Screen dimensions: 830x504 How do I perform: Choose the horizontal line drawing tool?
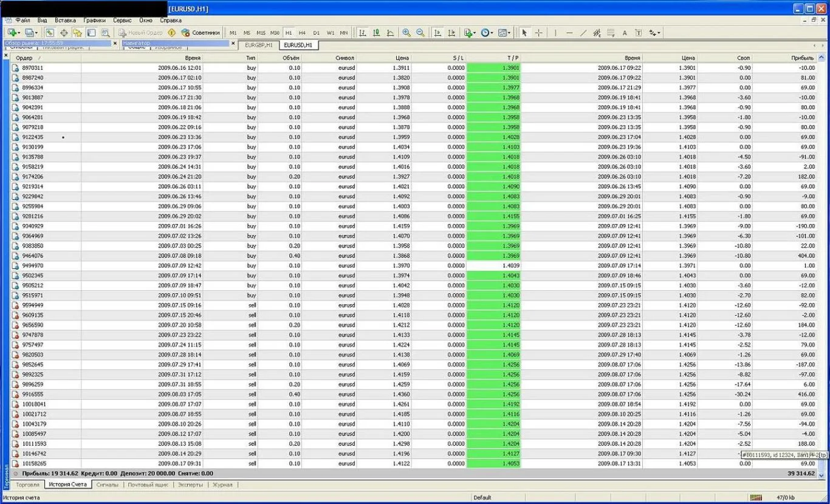pyautogui.click(x=569, y=33)
